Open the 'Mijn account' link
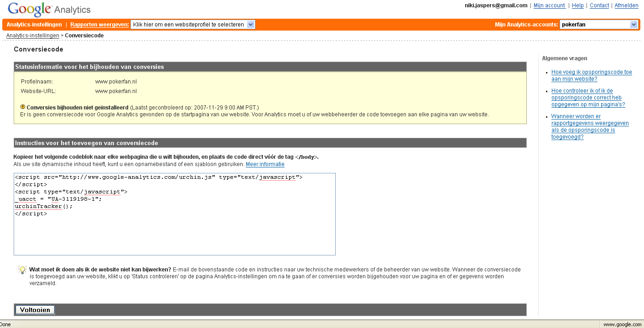 click(550, 5)
